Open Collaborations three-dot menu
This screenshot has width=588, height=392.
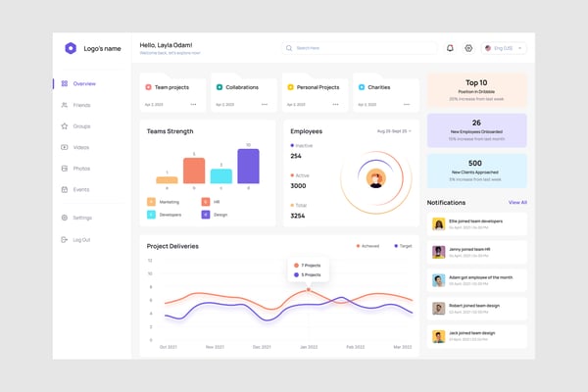pyautogui.click(x=265, y=104)
